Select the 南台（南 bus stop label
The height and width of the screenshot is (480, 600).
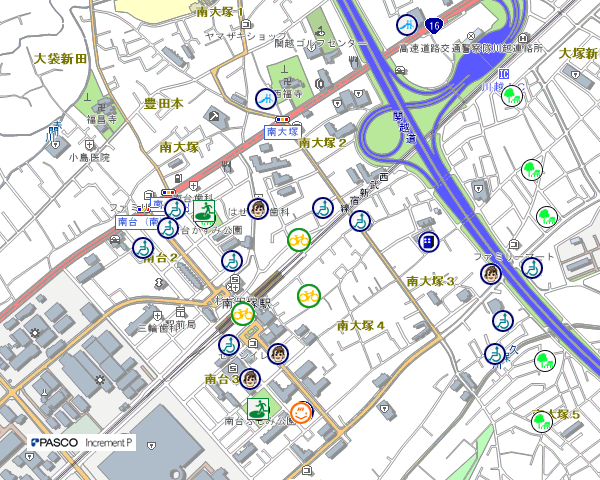(x=139, y=222)
